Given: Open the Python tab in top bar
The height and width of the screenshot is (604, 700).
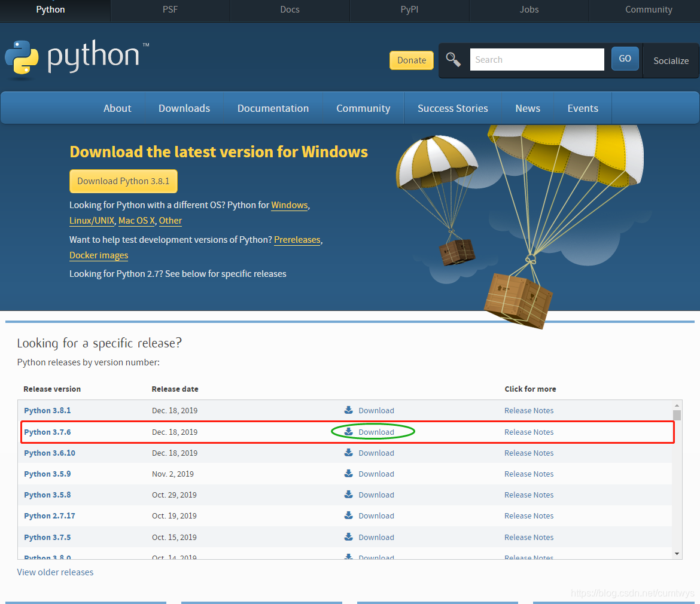Looking at the screenshot, I should point(50,10).
